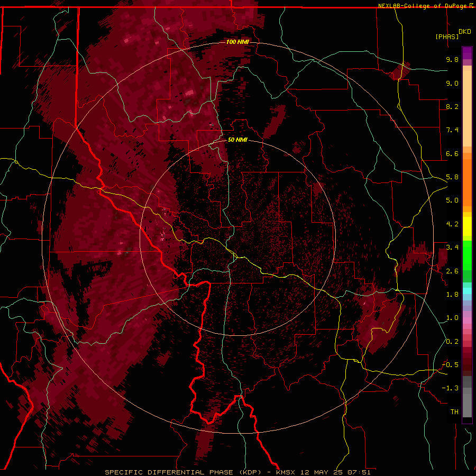This screenshot has height=476, width=476.
Task: Select the 3.4 value on the scale
Action: pos(452,248)
